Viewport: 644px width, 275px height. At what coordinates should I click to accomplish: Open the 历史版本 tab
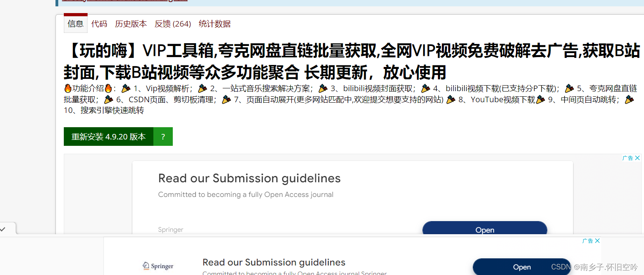pos(131,24)
